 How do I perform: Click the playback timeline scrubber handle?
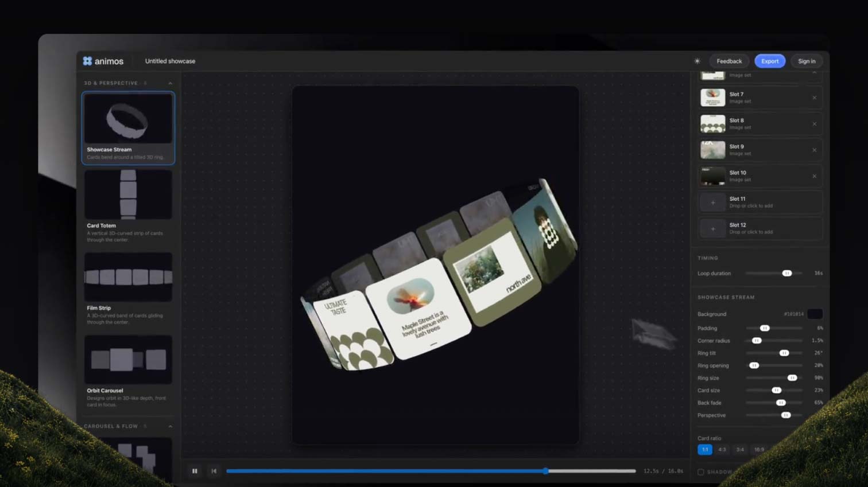click(546, 471)
